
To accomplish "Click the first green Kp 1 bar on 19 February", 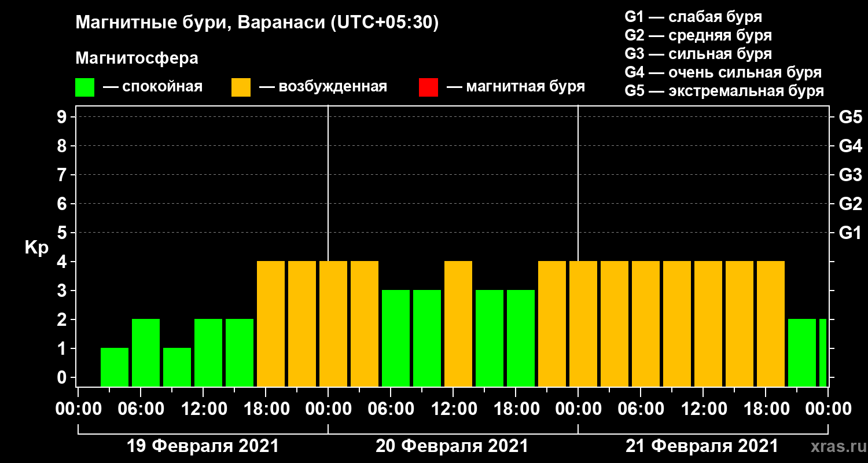I will (x=115, y=367).
